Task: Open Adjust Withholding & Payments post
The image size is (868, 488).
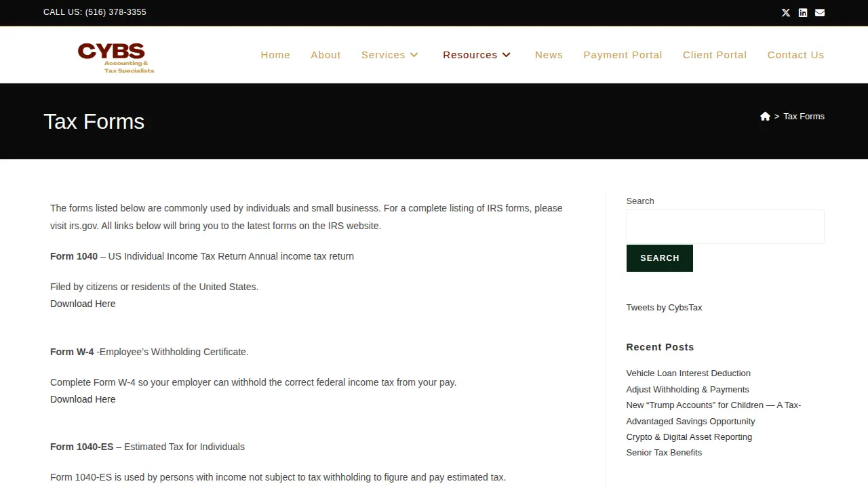Action: [x=688, y=390]
